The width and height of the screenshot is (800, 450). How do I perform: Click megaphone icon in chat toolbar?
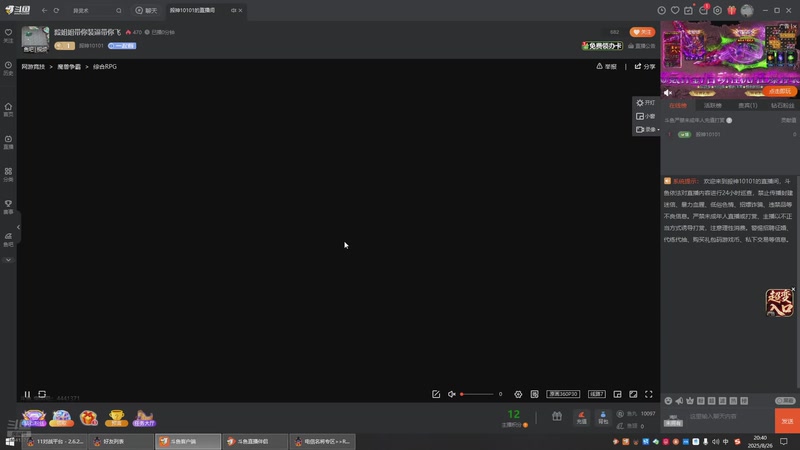pyautogui.click(x=679, y=401)
